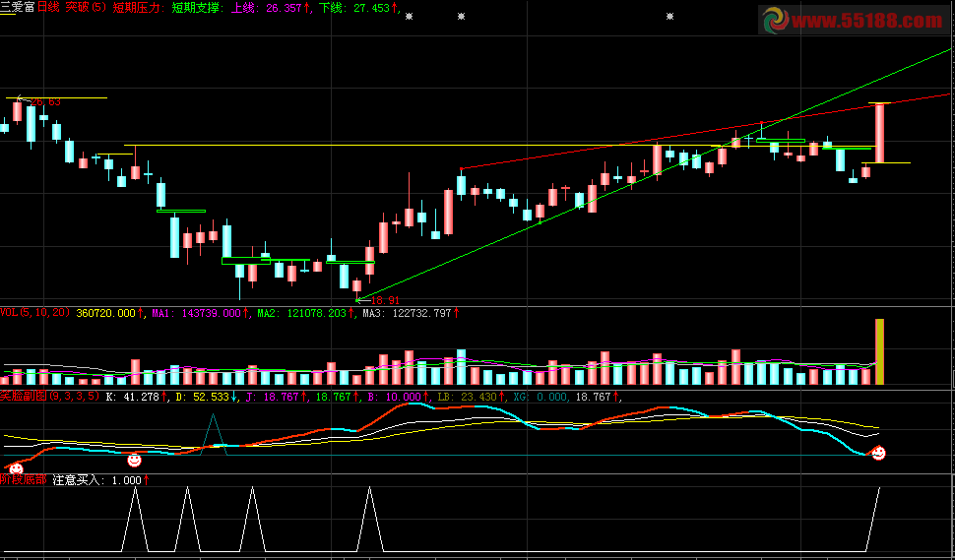Viewport: 955px width, 560px height.
Task: Click the 26.63 high price label
Action: [45, 102]
